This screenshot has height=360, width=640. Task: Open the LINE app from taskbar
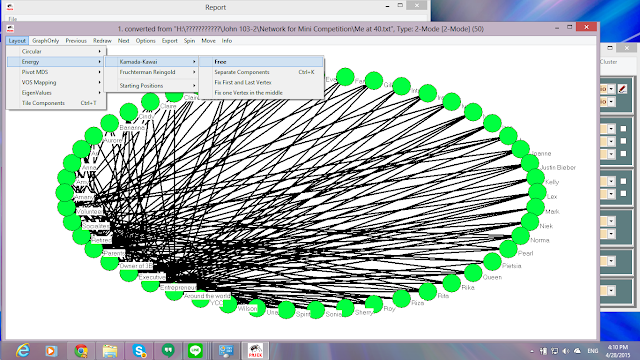[195, 351]
